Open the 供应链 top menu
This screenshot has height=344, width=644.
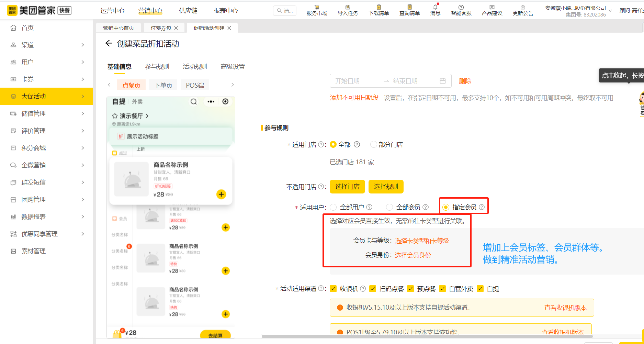click(188, 11)
